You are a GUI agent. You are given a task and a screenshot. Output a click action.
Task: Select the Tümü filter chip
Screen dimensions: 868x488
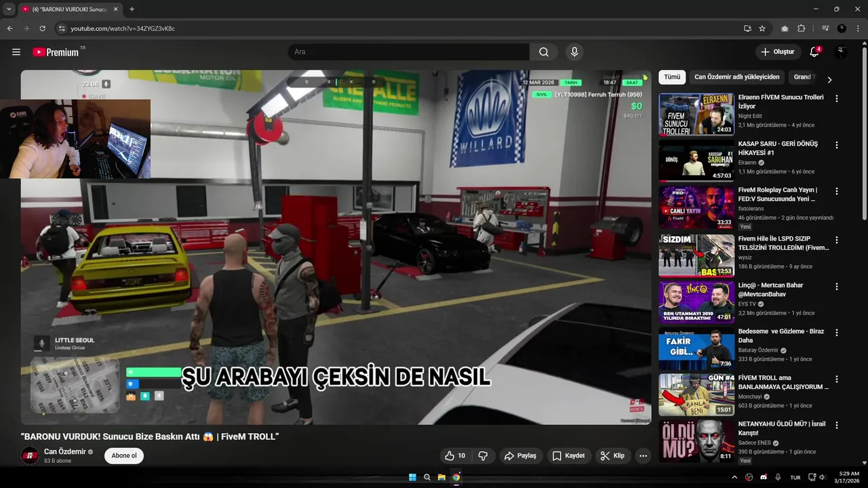(x=672, y=77)
